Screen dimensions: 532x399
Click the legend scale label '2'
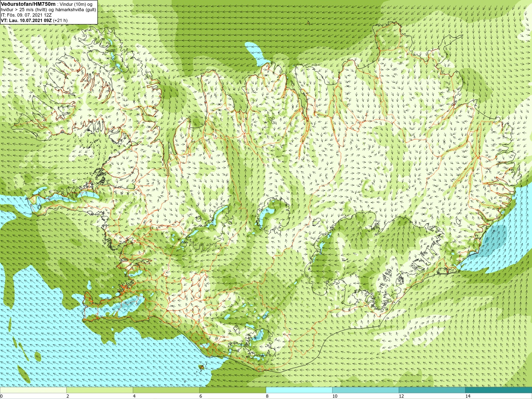(x=68, y=396)
